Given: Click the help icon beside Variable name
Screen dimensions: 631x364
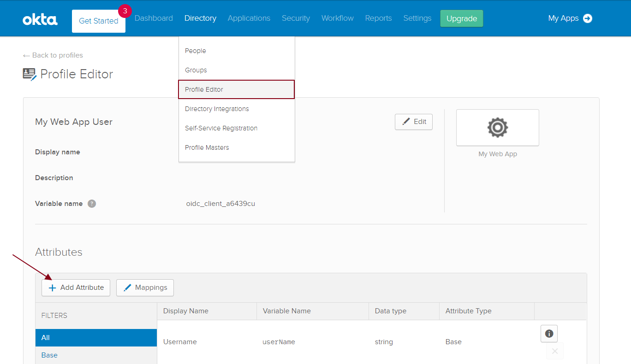Looking at the screenshot, I should [x=92, y=203].
